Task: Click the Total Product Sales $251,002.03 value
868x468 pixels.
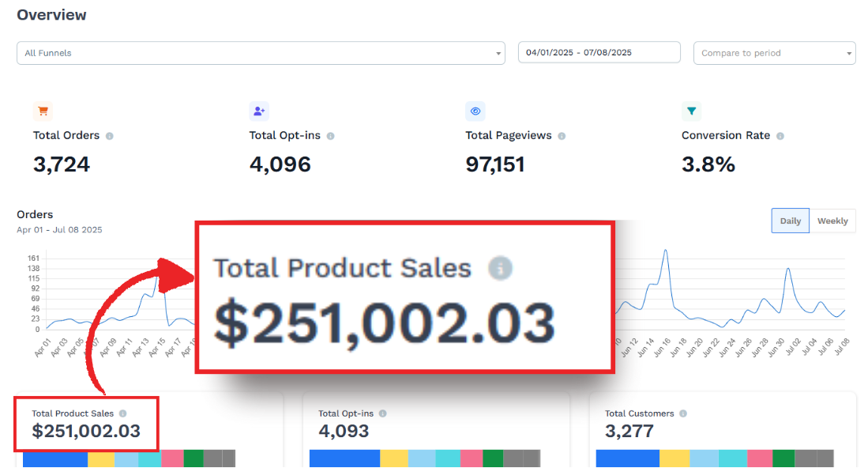Action: point(86,431)
